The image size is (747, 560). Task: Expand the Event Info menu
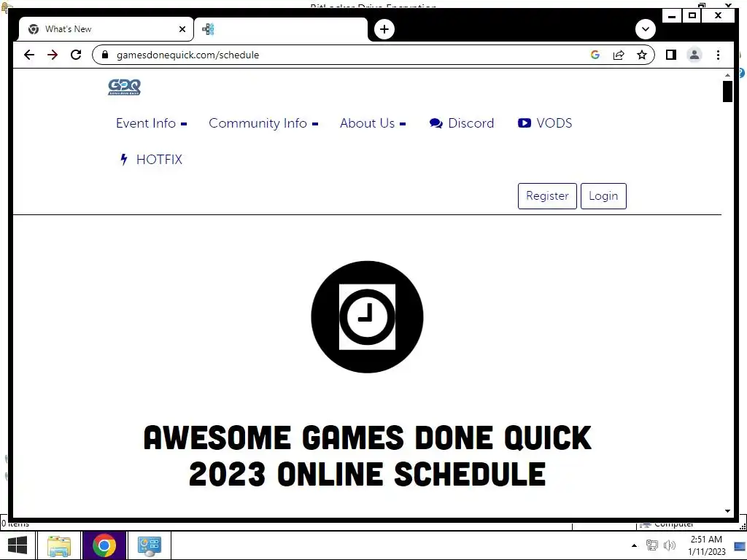[151, 123]
